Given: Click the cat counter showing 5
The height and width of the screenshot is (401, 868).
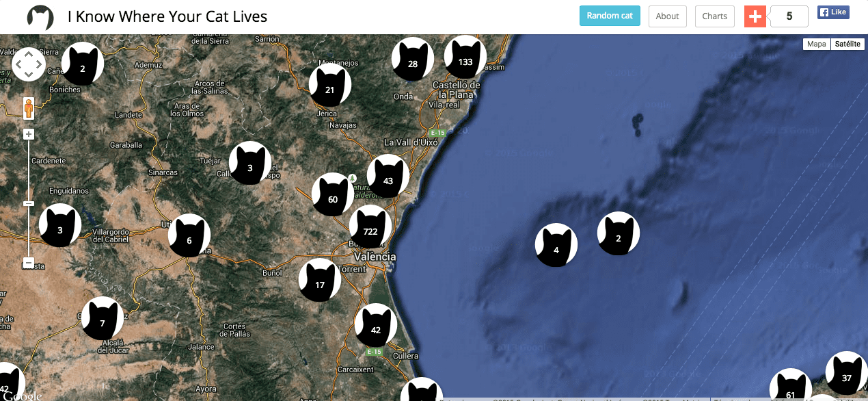Looking at the screenshot, I should click(x=789, y=16).
